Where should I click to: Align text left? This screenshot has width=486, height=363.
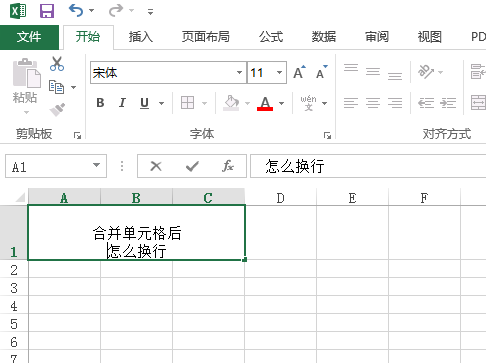pos(351,103)
